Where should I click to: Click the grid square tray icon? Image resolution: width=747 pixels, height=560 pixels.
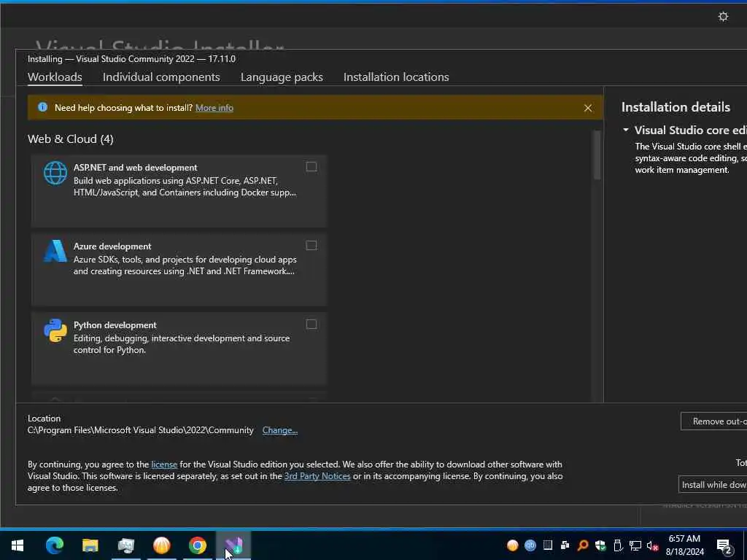pos(547,545)
